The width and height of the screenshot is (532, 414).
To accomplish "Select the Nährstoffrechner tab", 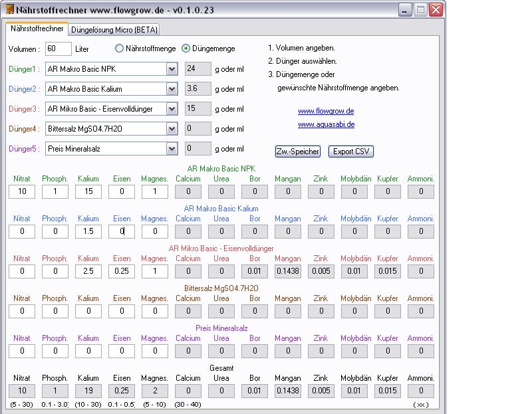I will click(37, 29).
